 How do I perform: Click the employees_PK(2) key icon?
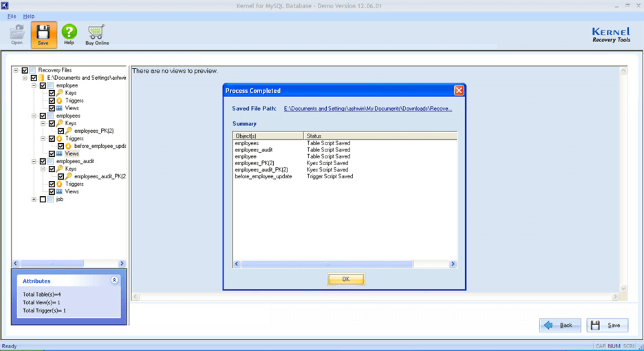(69, 131)
